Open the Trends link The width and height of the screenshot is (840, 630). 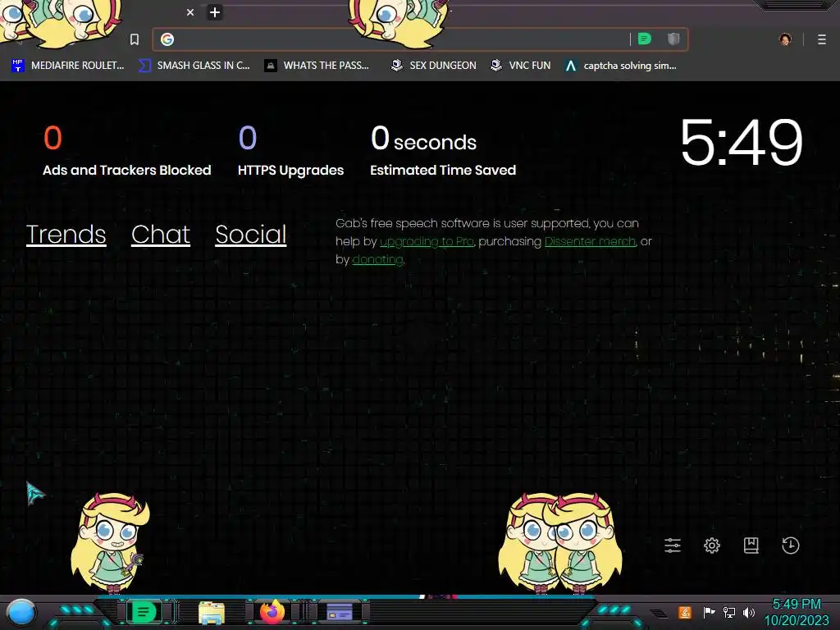pyautogui.click(x=66, y=234)
